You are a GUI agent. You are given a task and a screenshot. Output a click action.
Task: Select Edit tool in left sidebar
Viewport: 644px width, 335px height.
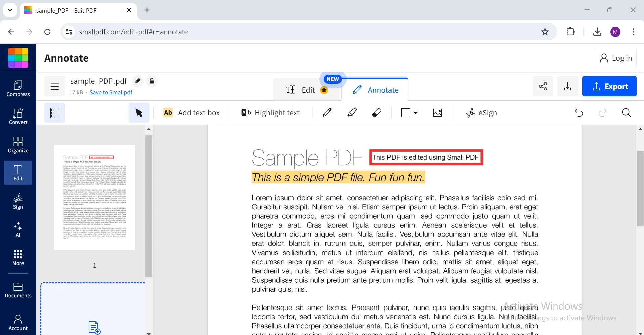coord(18,173)
